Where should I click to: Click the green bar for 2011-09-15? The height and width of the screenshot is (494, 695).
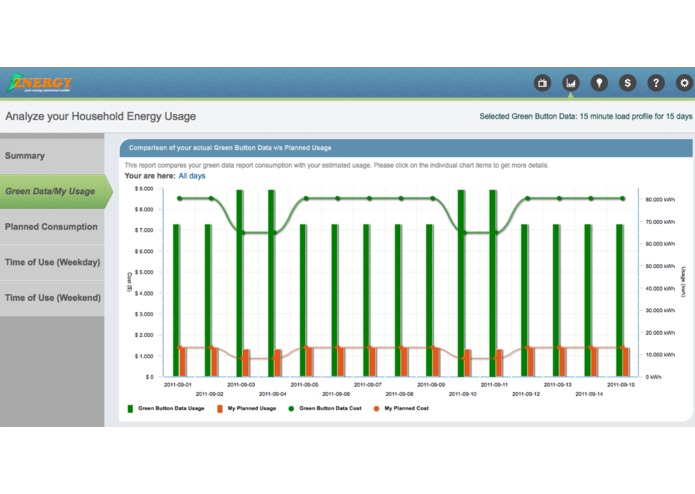click(619, 300)
